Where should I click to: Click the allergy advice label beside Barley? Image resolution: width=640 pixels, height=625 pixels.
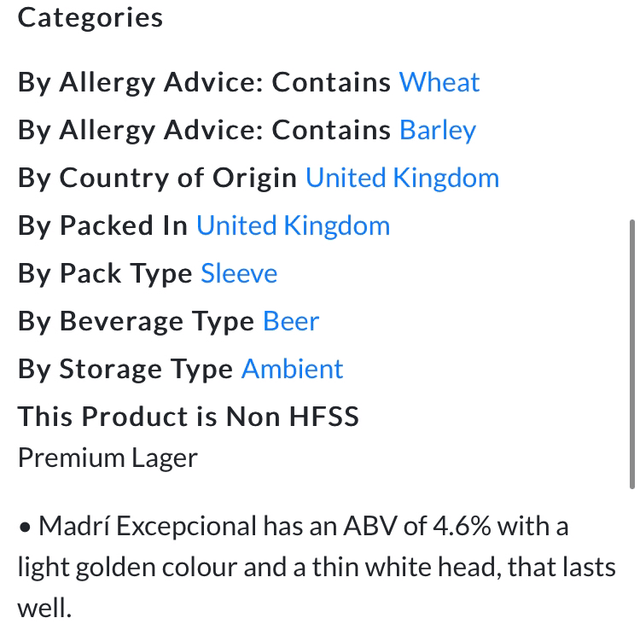(x=204, y=130)
